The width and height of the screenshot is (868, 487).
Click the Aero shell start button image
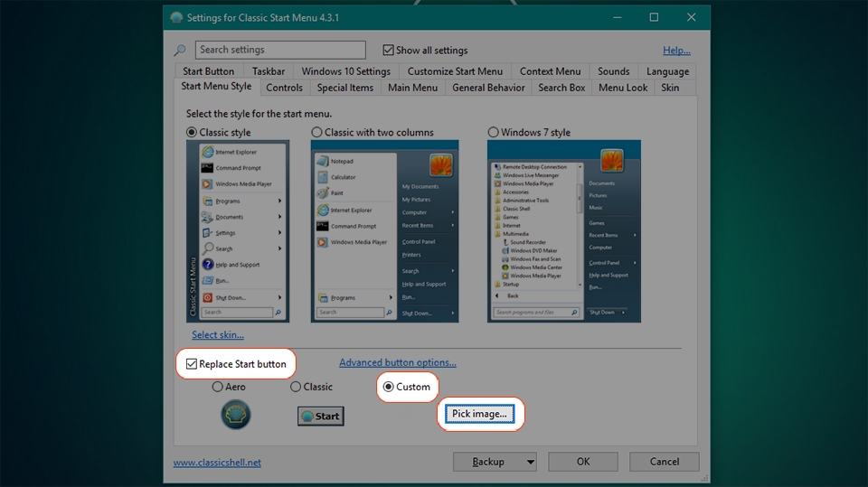(x=236, y=415)
